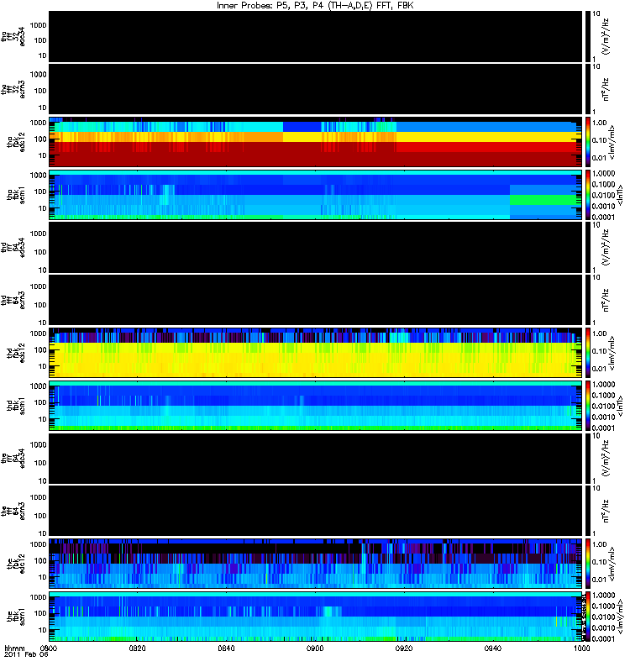Click the black color bar beside tha fff edc34
The width and height of the screenshot is (630, 672).
(588, 36)
